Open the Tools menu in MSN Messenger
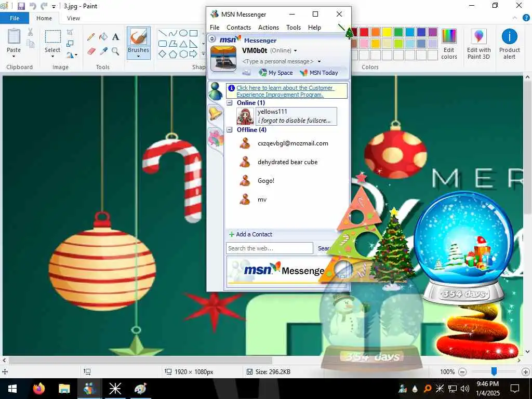The width and height of the screenshot is (532, 399). pos(294,28)
